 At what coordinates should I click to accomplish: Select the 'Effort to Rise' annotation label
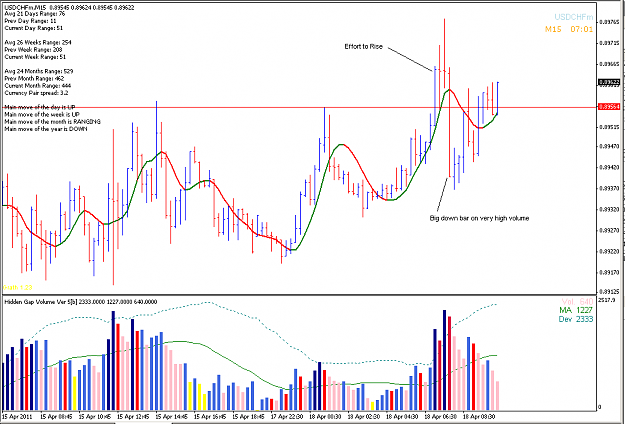pos(364,47)
